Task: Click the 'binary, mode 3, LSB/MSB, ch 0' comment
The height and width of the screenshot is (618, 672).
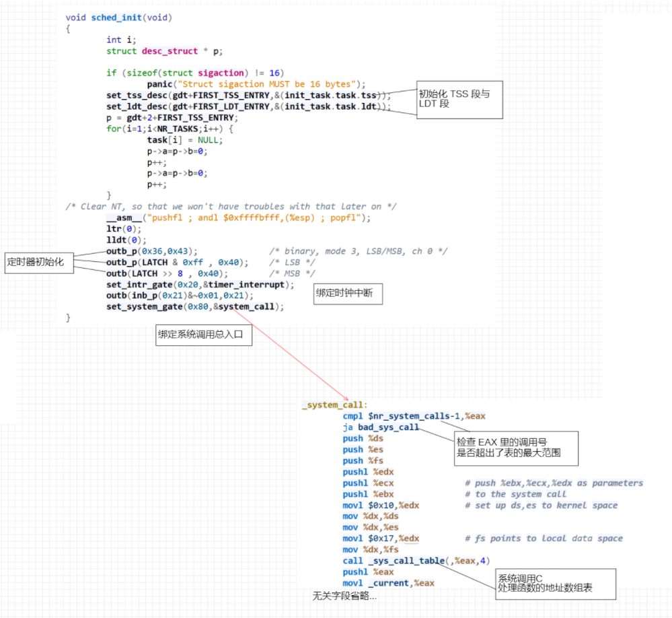Action: [359, 251]
